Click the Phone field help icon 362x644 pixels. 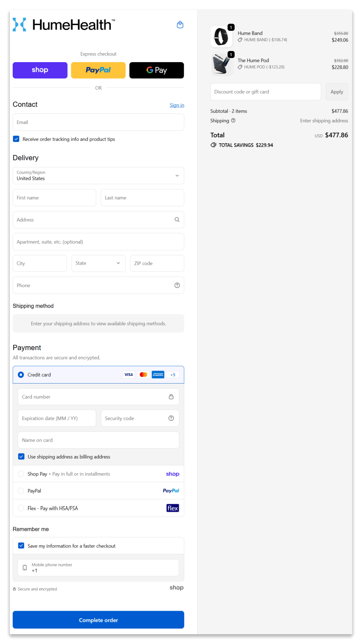177,285
